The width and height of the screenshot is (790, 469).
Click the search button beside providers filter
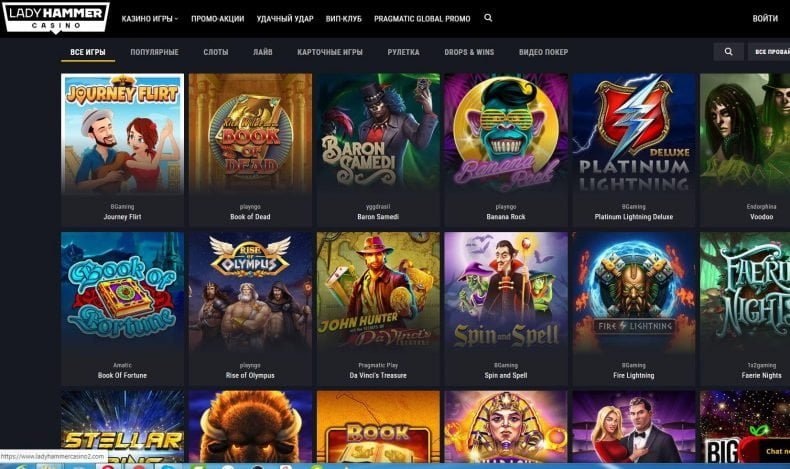pyautogui.click(x=728, y=52)
